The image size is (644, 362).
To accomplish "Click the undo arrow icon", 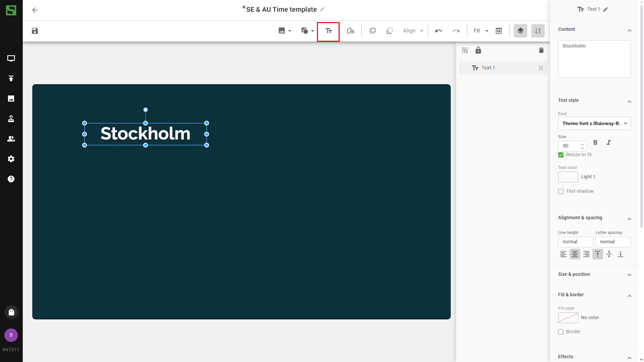I will (x=439, y=31).
